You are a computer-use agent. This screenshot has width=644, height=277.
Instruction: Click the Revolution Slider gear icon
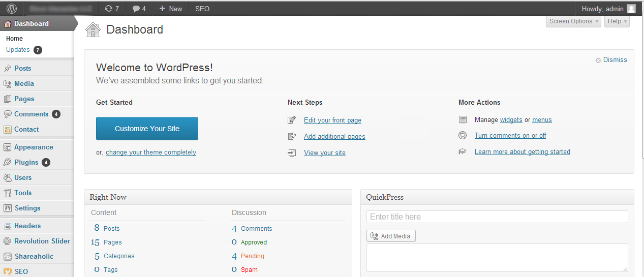(x=8, y=241)
